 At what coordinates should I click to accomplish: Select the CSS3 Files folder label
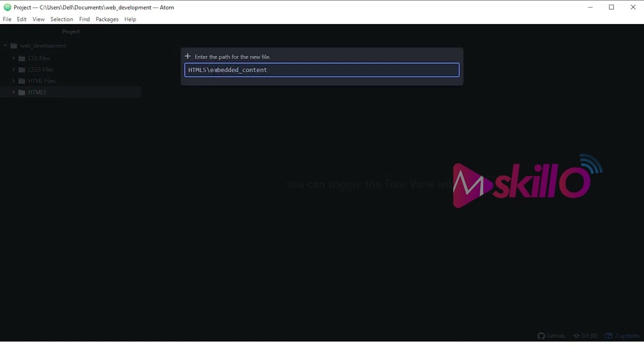(x=41, y=70)
